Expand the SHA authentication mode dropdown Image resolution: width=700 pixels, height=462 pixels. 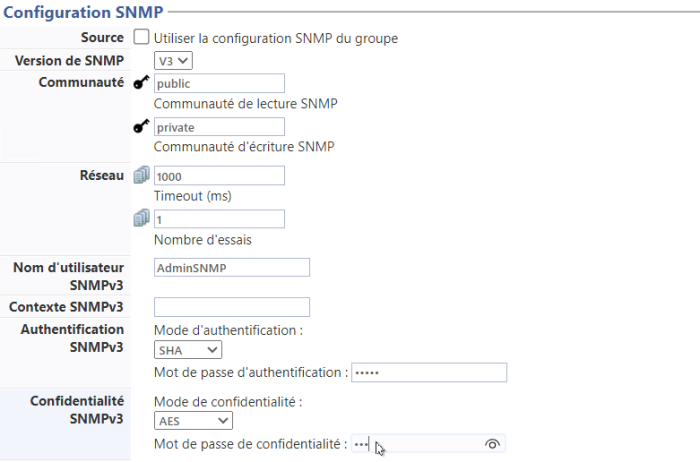click(188, 350)
